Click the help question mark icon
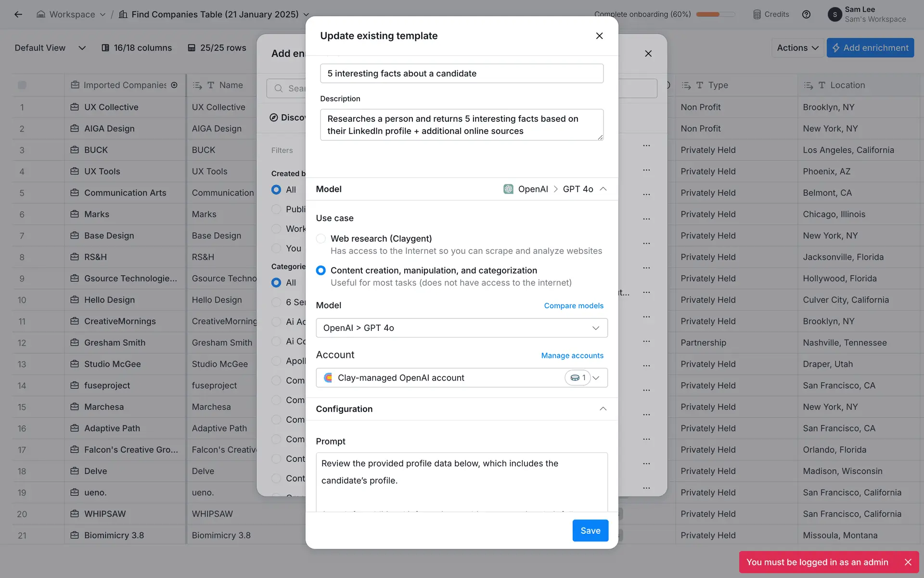The image size is (924, 578). click(x=806, y=14)
